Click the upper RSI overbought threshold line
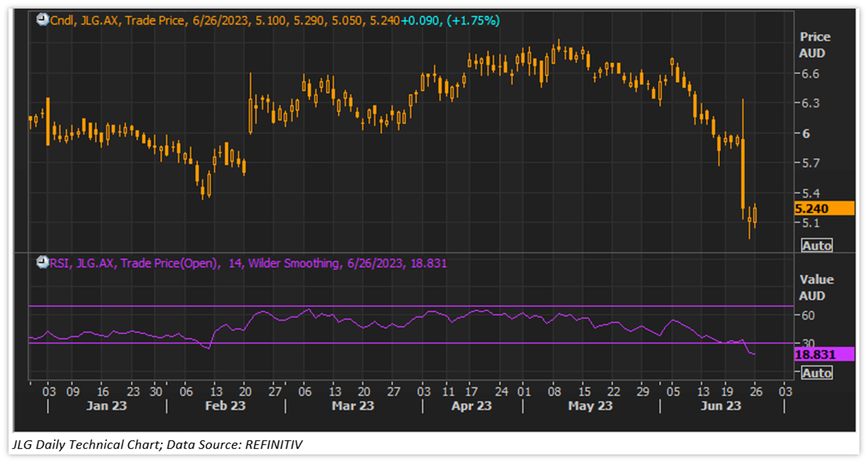868x463 pixels. click(x=390, y=306)
